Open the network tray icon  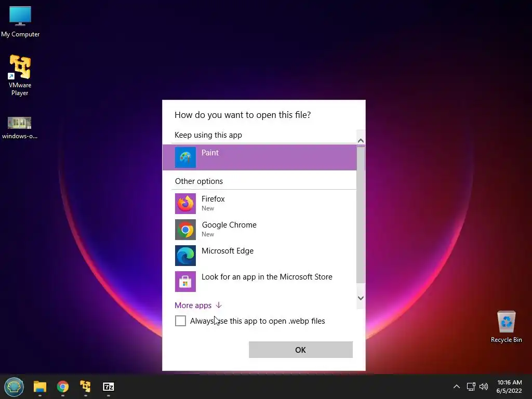pyautogui.click(x=471, y=387)
